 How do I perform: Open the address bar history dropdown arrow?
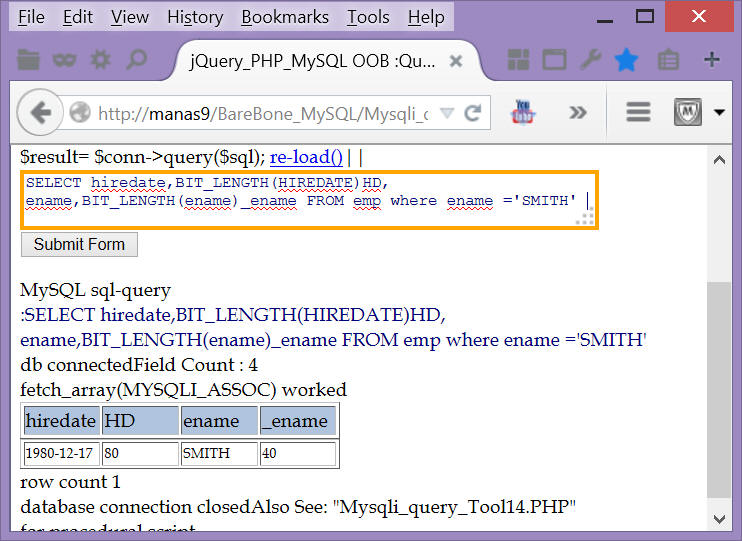click(447, 113)
